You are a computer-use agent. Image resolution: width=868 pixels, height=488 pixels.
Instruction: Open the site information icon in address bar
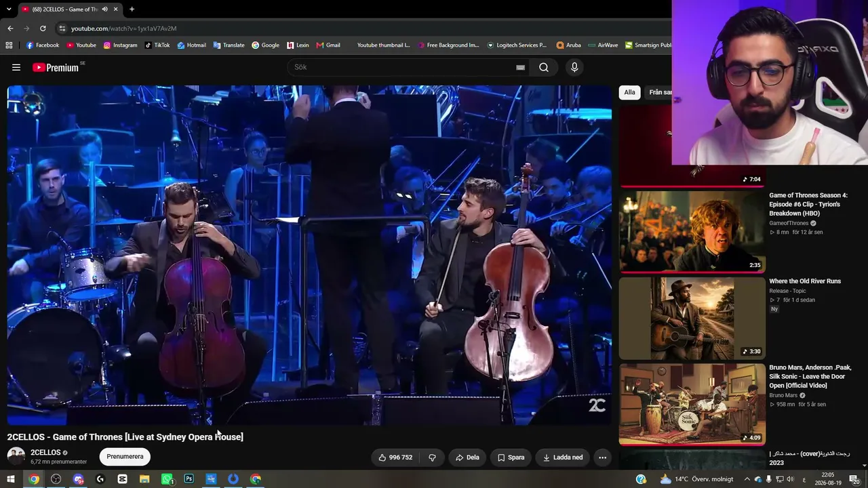click(62, 28)
